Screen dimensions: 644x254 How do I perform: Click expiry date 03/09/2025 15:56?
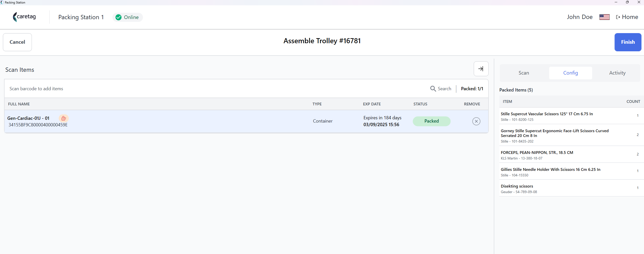coord(381,125)
